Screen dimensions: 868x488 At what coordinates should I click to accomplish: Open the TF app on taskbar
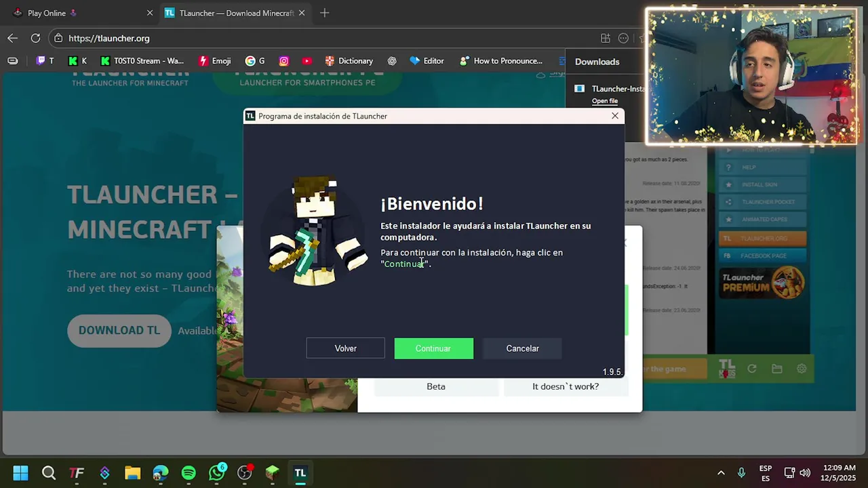(77, 472)
